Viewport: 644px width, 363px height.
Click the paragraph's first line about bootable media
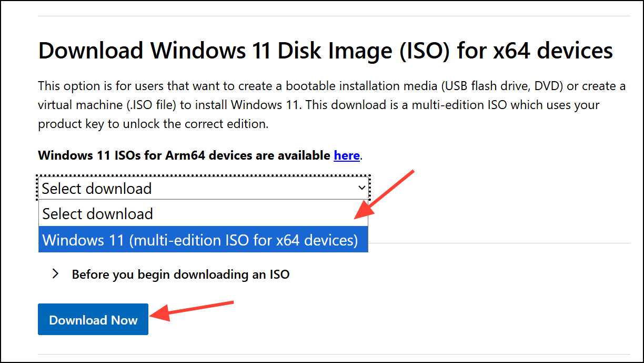(332, 86)
